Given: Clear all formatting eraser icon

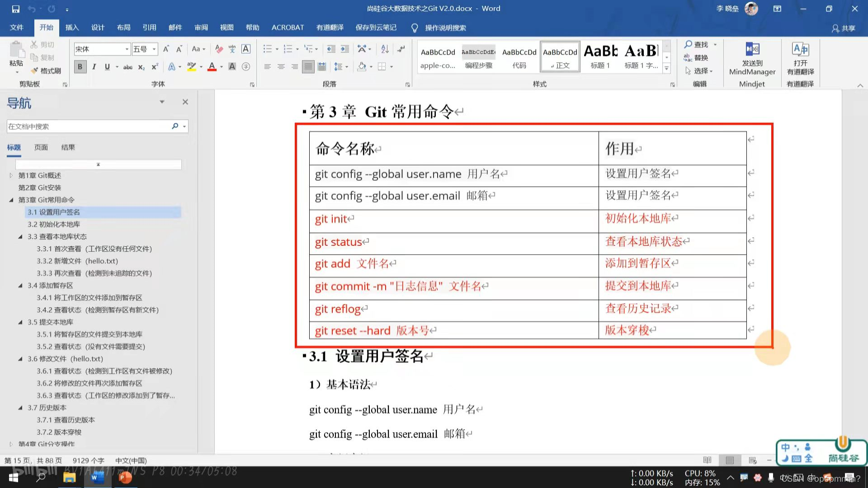Looking at the screenshot, I should point(219,49).
